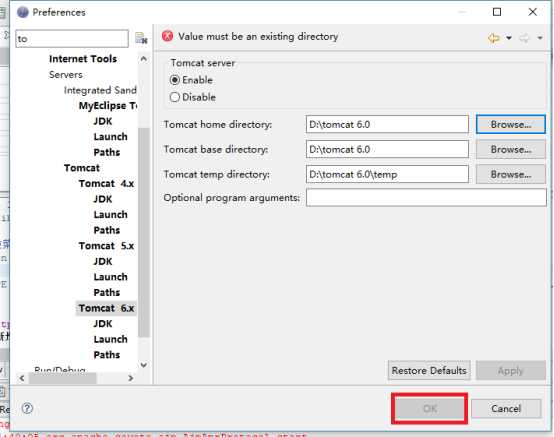Select the Disable radio button
Screen dimensions: 554x437
175,97
